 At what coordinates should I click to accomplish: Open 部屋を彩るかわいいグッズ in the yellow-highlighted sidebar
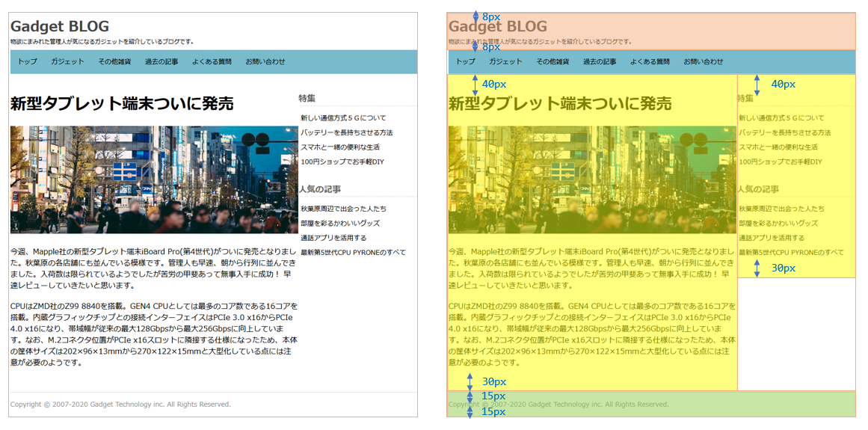778,223
